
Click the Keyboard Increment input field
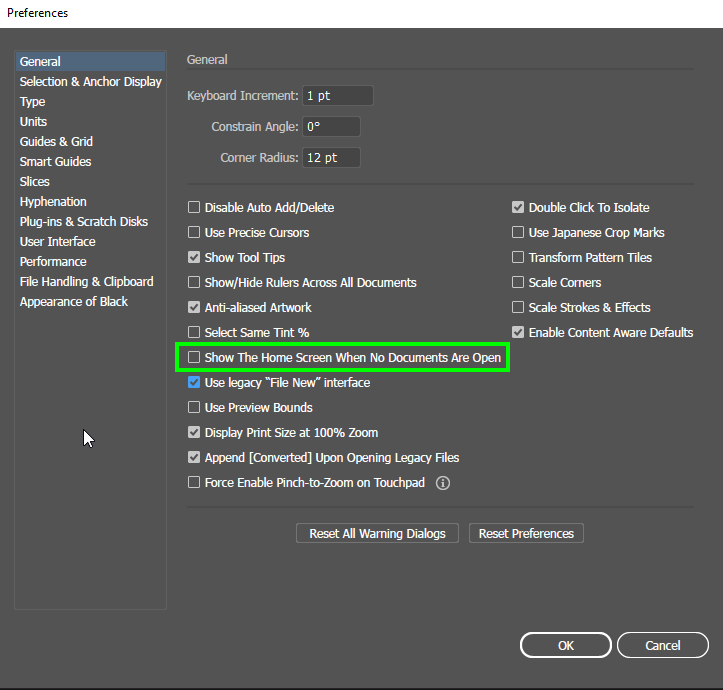338,96
